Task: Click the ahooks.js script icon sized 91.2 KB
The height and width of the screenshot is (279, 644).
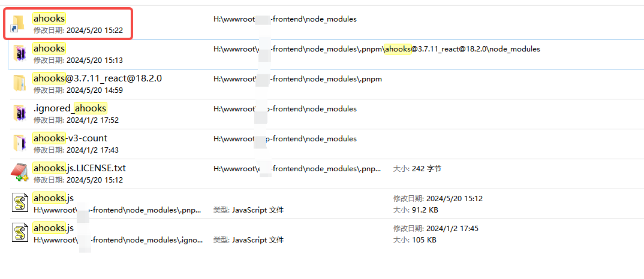Action: pos(20,202)
